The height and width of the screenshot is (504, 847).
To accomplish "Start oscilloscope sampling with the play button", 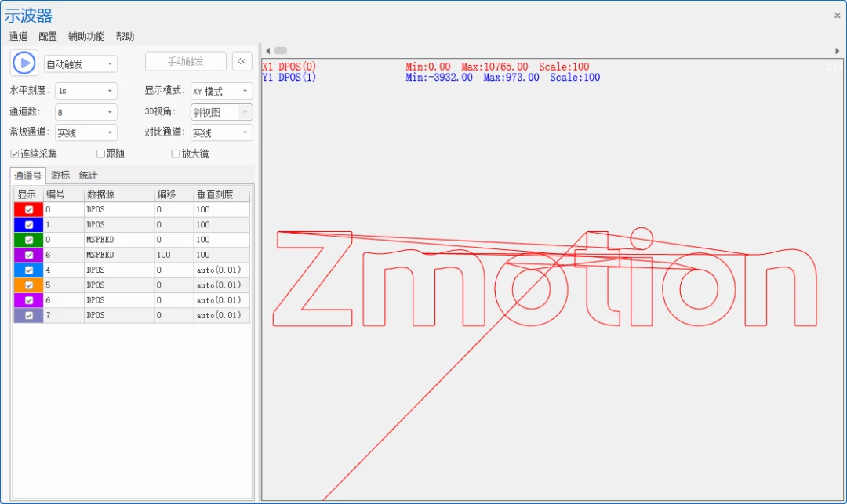I will (24, 63).
